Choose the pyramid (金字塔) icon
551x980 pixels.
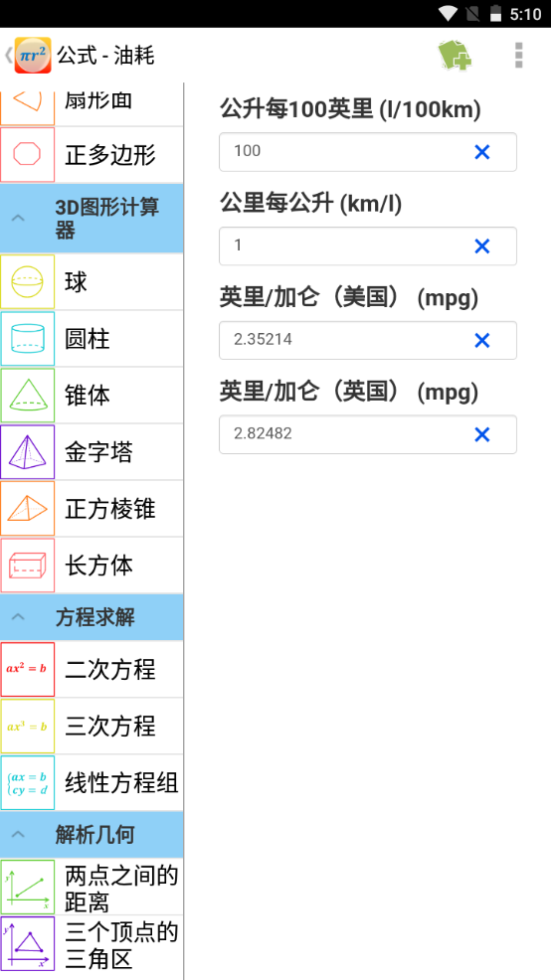tap(28, 452)
